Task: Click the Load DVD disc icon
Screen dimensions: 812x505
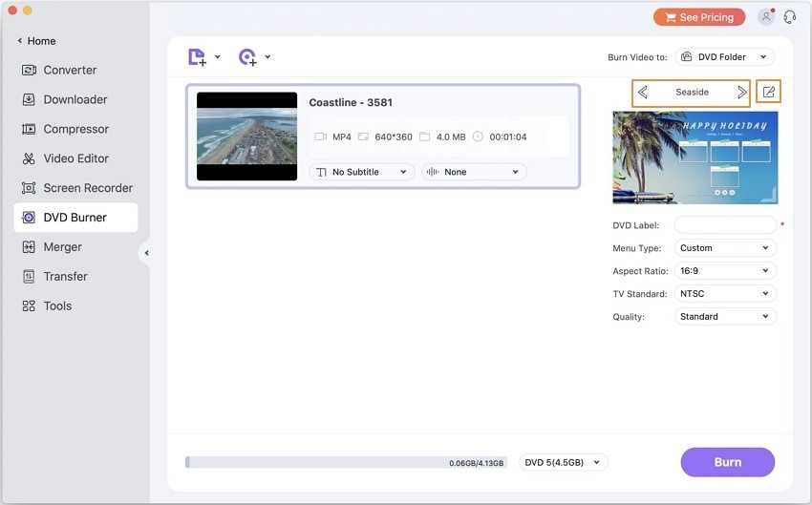Action: [247, 57]
